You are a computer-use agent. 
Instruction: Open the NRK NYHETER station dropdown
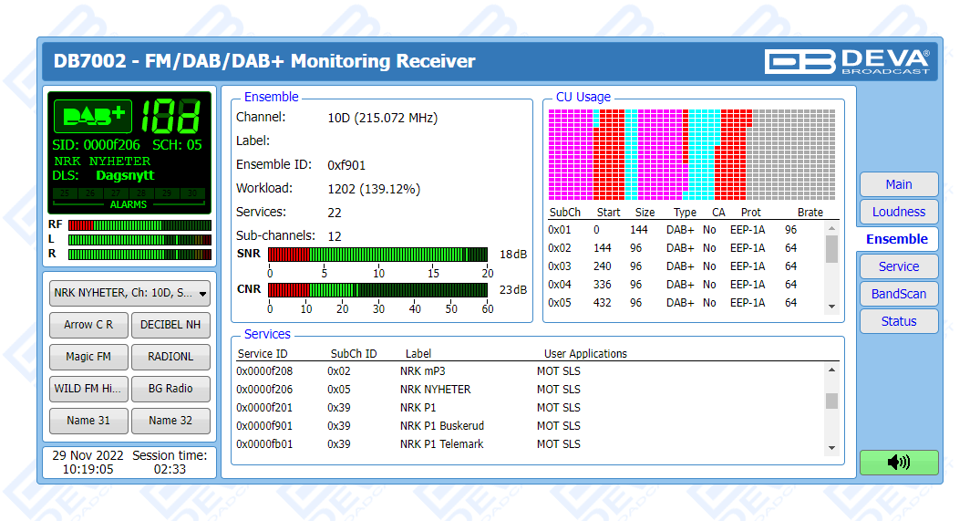pos(129,293)
